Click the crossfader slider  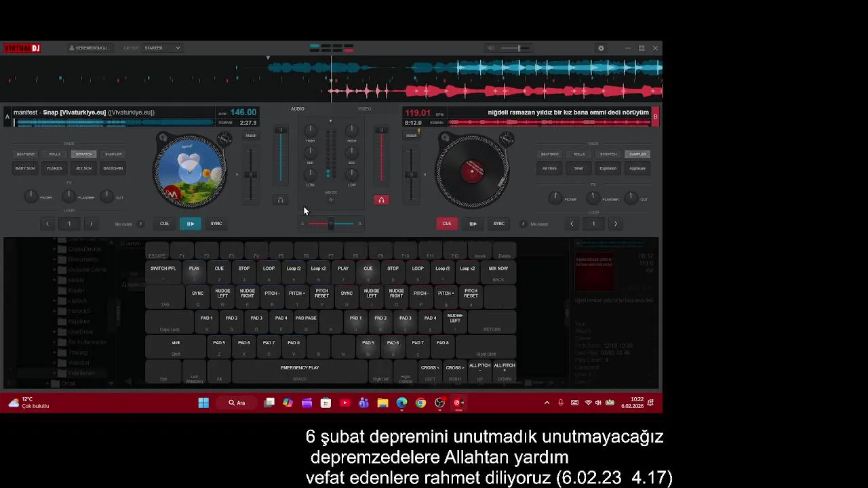click(331, 224)
